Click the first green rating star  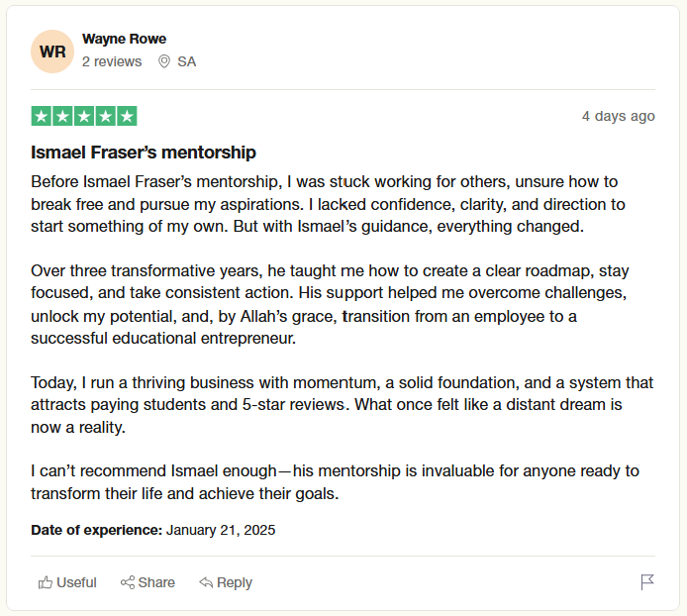coord(42,116)
